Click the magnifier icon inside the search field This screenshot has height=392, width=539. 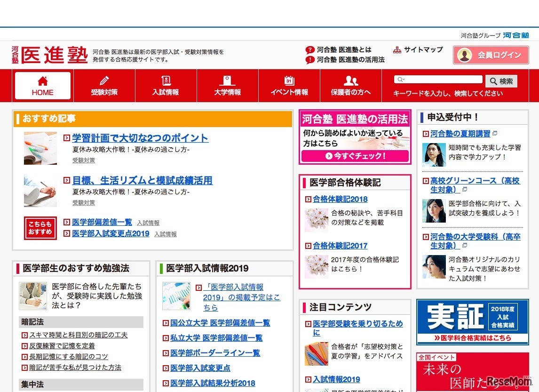click(x=400, y=79)
